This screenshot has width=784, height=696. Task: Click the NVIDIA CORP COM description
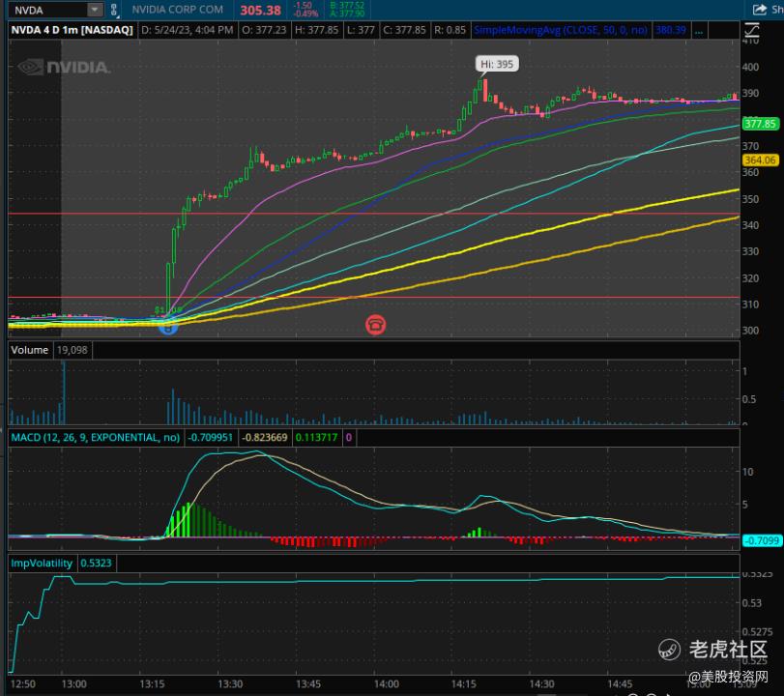click(178, 10)
